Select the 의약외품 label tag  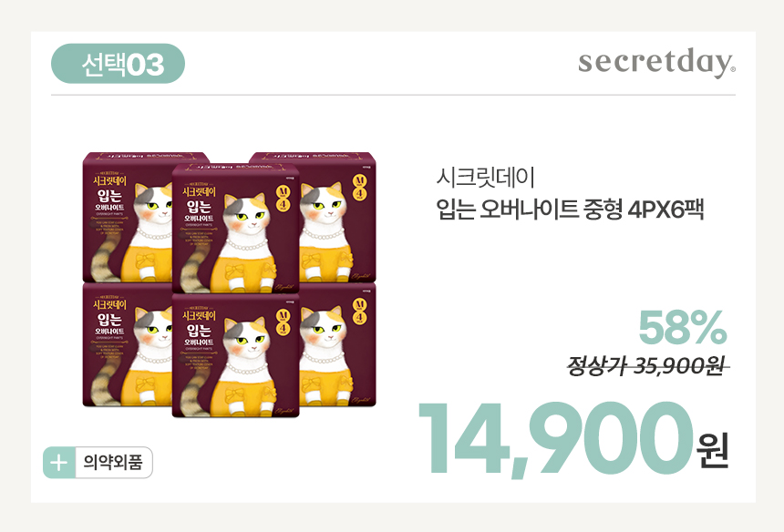point(113,463)
